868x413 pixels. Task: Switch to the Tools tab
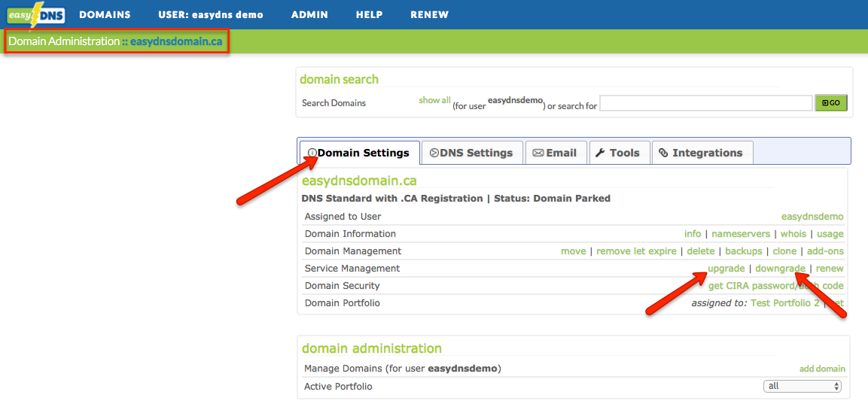(x=619, y=153)
